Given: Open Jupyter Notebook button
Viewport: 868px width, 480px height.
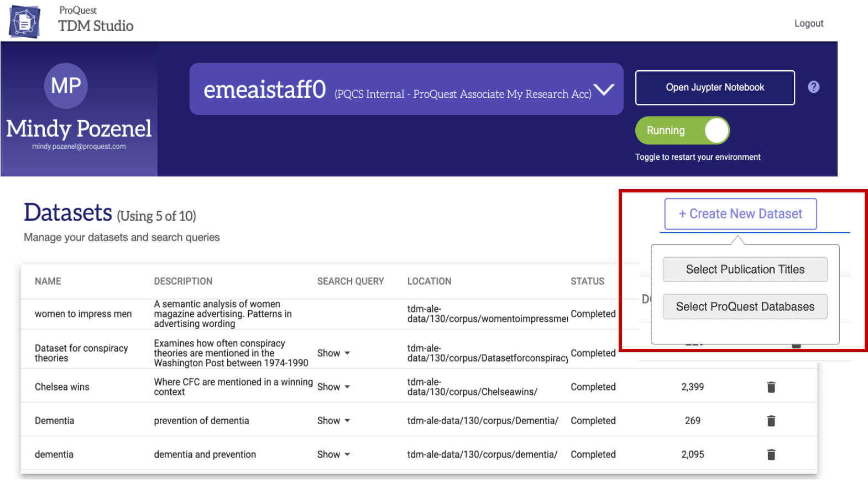Looking at the screenshot, I should click(x=715, y=87).
